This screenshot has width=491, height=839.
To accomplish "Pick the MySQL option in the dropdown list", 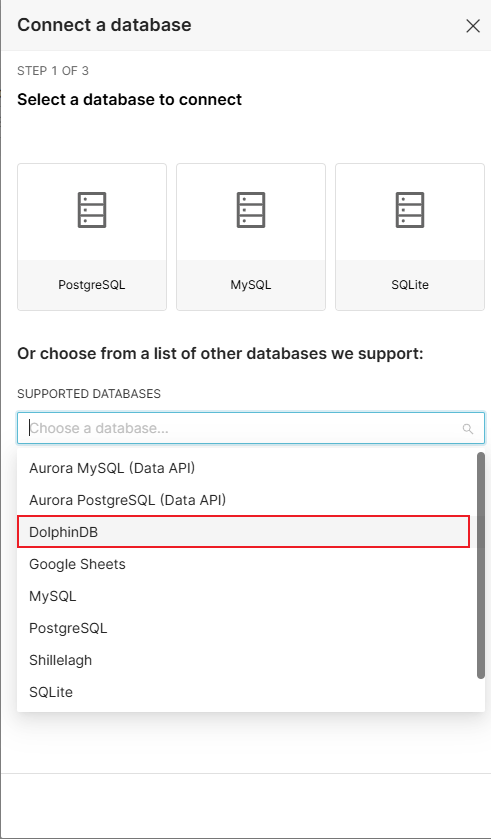I will click(x=243, y=596).
